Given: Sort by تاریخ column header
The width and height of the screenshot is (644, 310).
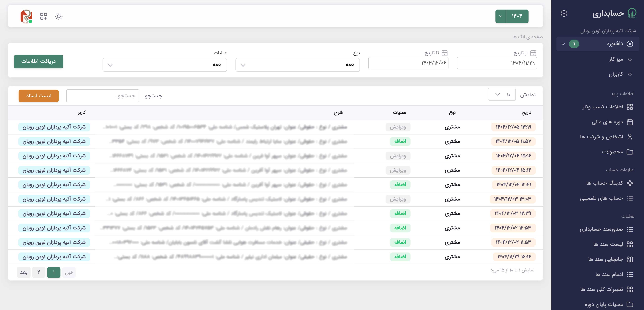Looking at the screenshot, I should tap(527, 113).
